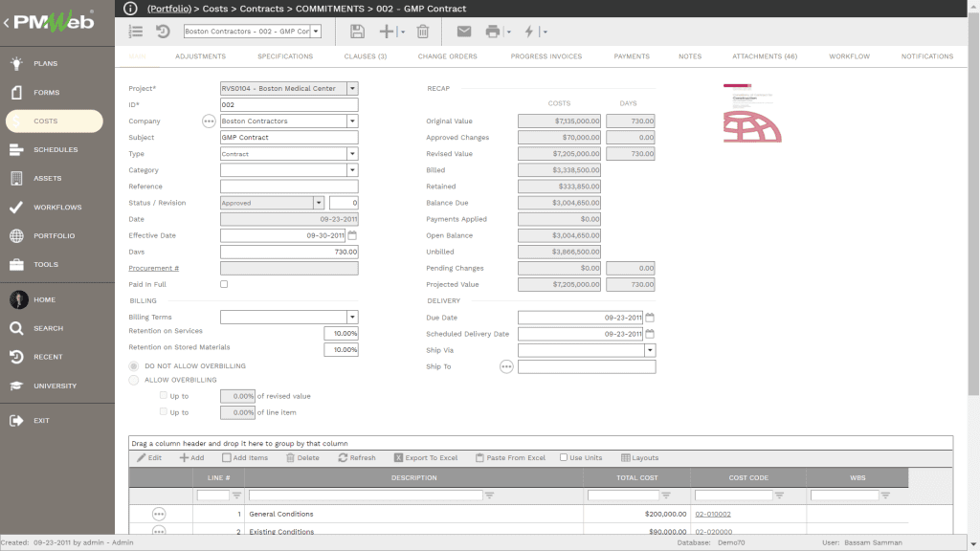
Task: Check Up to of line item
Action: click(x=164, y=411)
